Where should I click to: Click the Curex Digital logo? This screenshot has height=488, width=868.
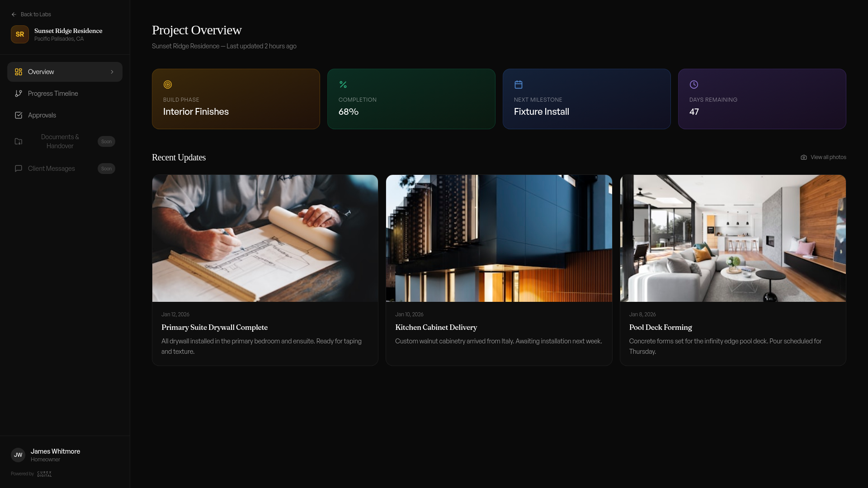45,474
